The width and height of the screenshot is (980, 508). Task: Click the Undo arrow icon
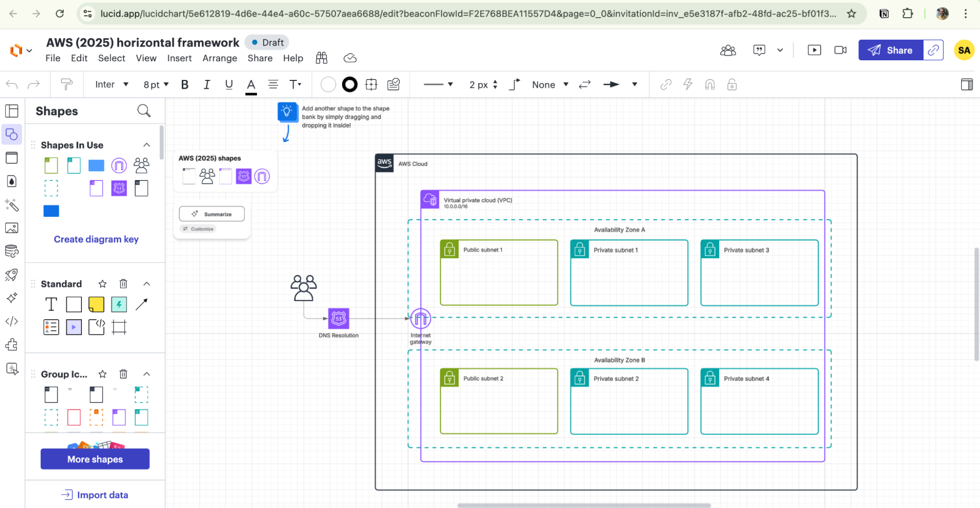12,85
